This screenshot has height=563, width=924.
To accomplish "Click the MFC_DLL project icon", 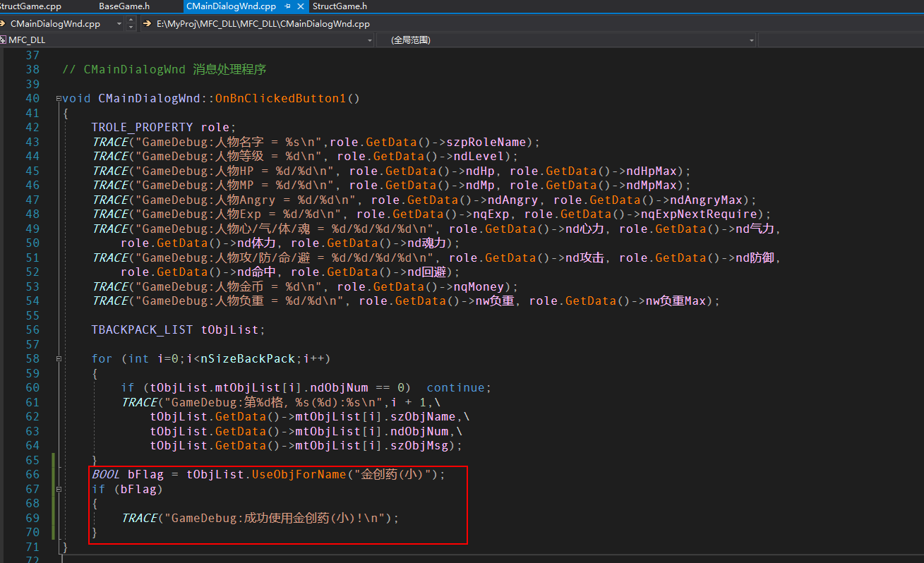I will point(4,40).
